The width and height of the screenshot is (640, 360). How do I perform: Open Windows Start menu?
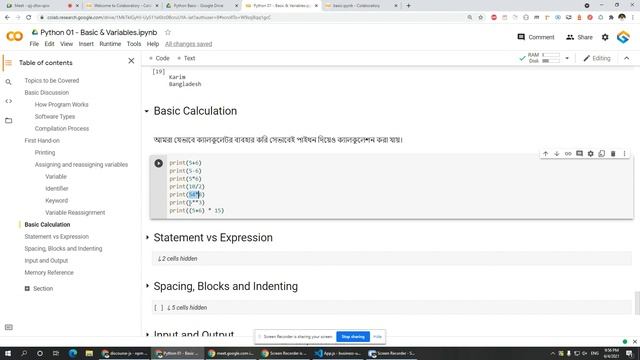point(7,353)
